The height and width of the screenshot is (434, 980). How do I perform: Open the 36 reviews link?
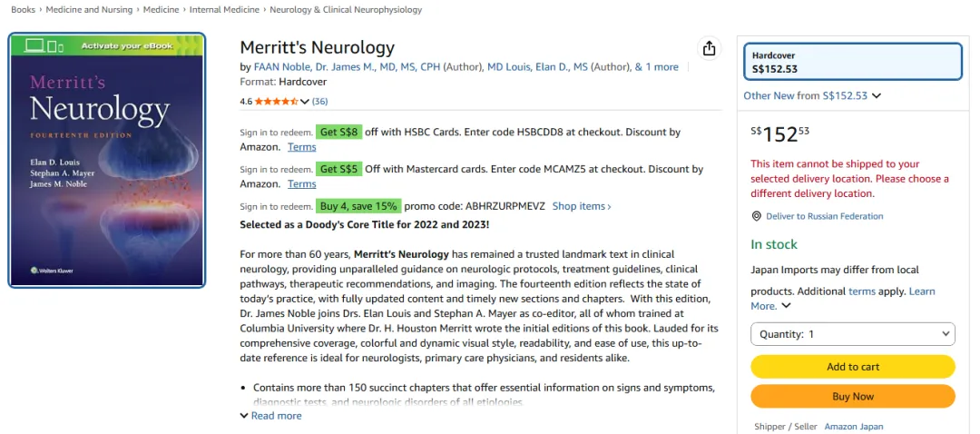pos(320,102)
